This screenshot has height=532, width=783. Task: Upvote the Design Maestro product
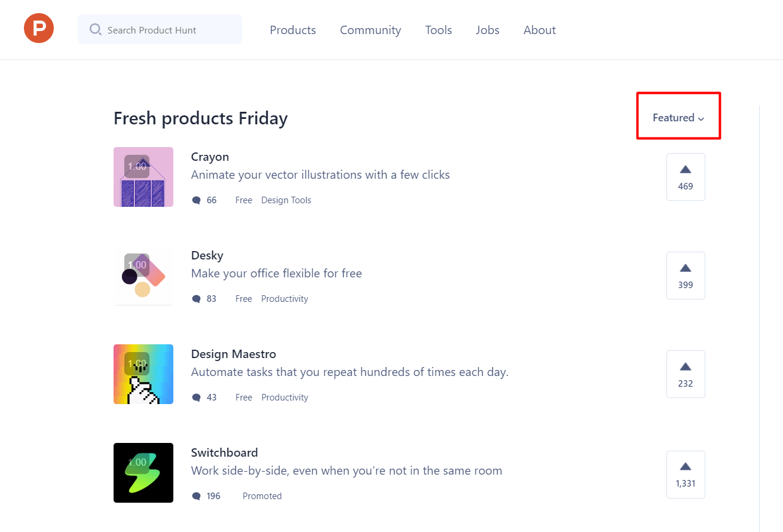point(686,374)
